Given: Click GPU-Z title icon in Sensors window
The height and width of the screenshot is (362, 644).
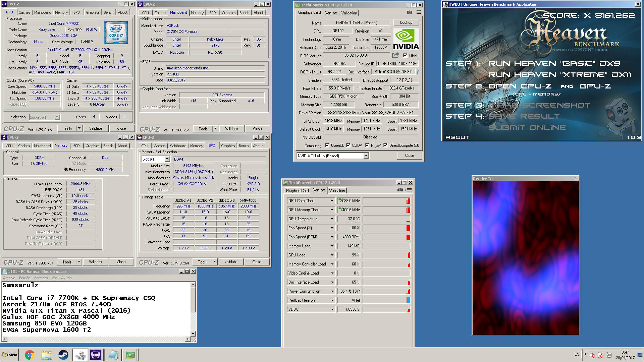Looking at the screenshot, I should [286, 183].
